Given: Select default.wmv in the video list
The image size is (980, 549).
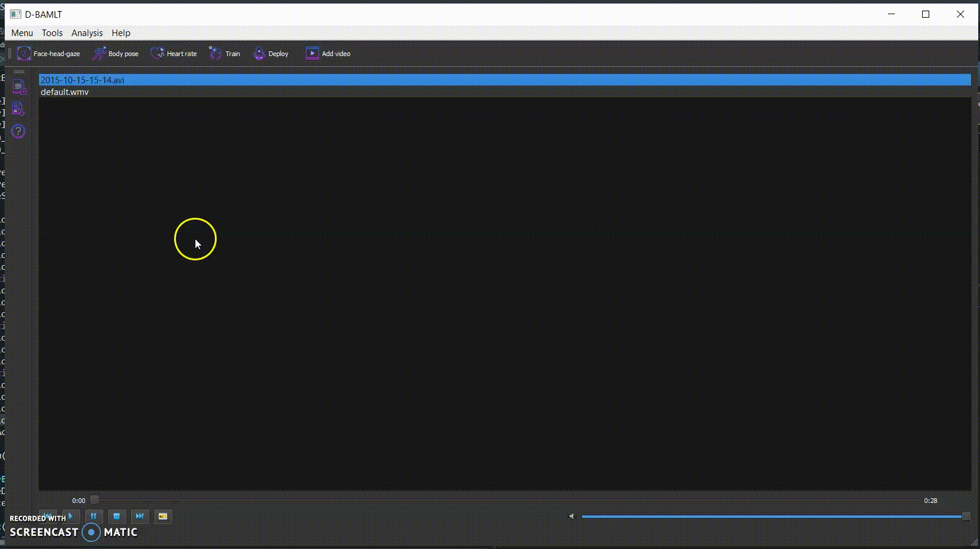Looking at the screenshot, I should click(505, 92).
